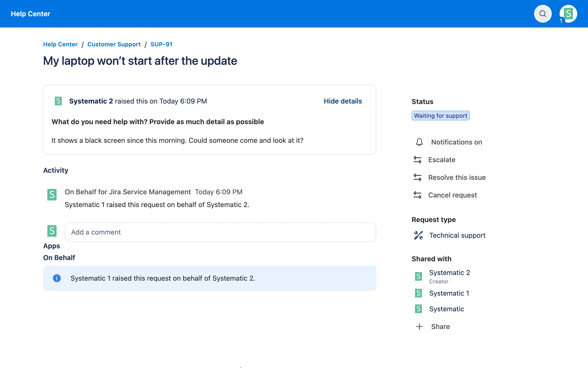588x368 pixels.
Task: Click the Waiting for support status badge
Action: pos(441,116)
